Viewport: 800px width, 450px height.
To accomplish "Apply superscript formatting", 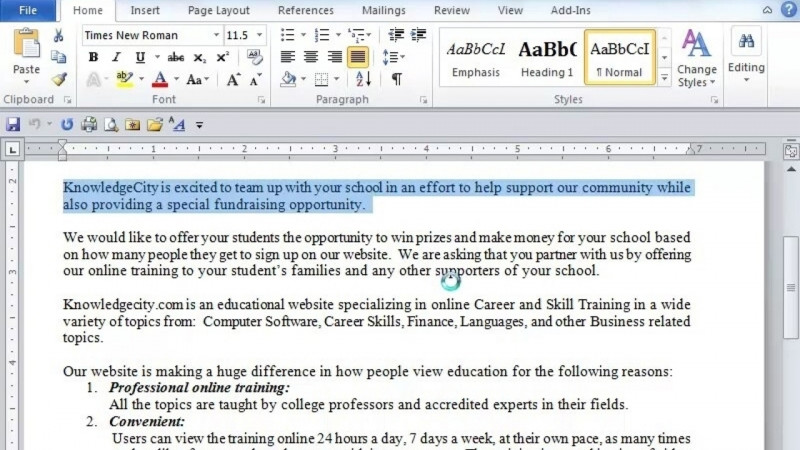I will (222, 57).
